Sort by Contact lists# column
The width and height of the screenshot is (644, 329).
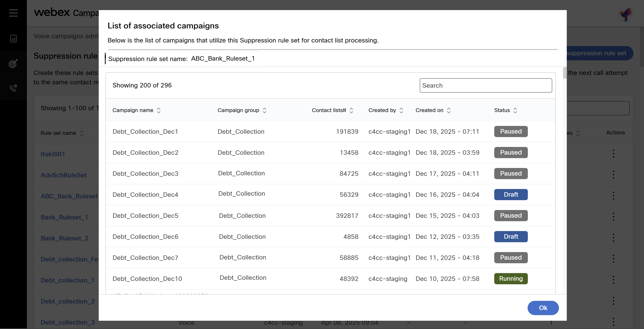351,110
